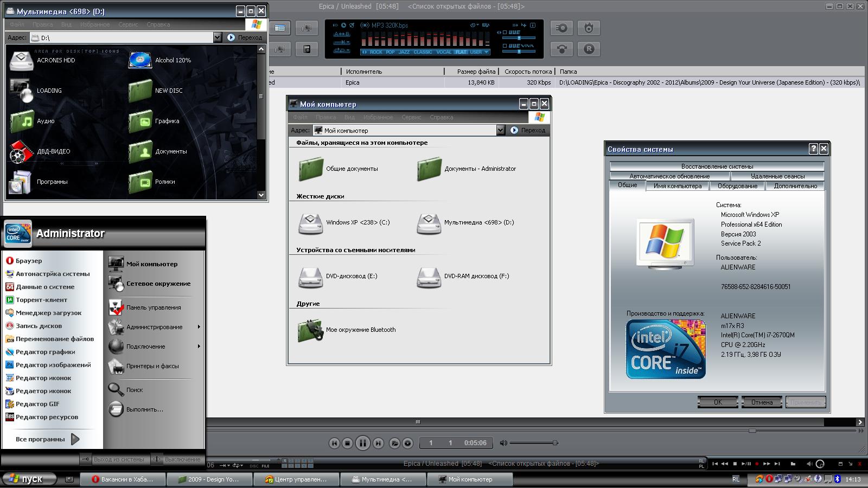This screenshot has height=488, width=868.
Task: Switch to Оборудование tab
Action: point(737,186)
